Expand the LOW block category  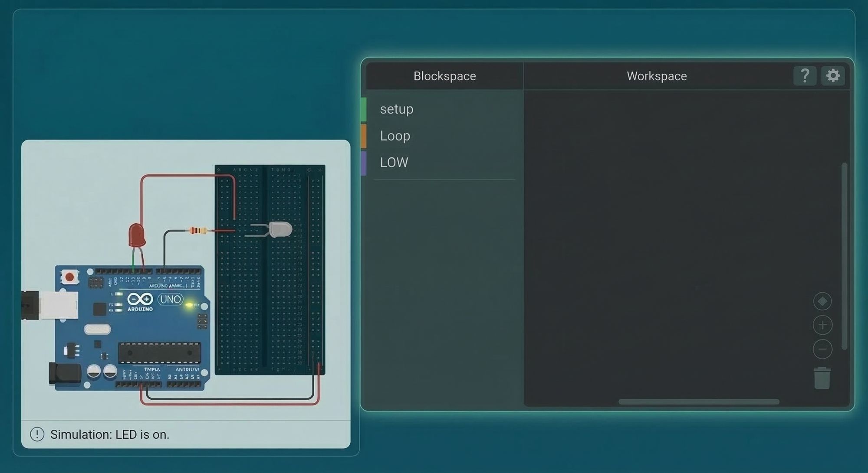394,162
